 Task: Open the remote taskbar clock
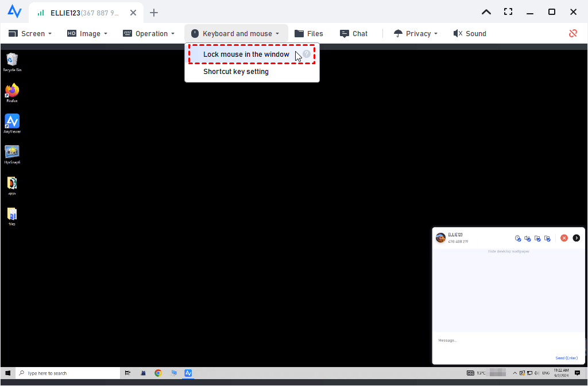(561, 373)
